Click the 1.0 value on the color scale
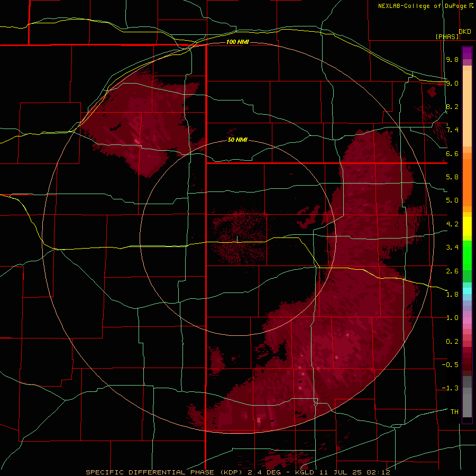Viewport: 476px width, 476px height. pos(452,318)
